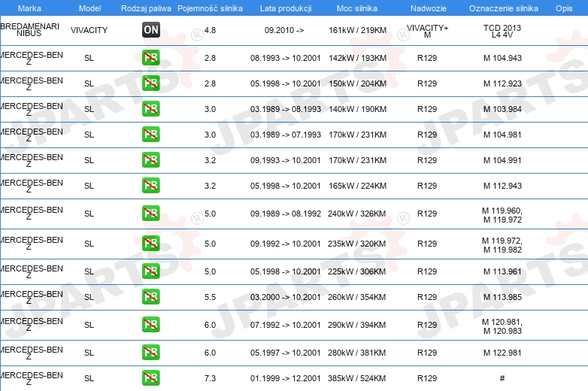Click the Nadwozie column header

pos(429,8)
